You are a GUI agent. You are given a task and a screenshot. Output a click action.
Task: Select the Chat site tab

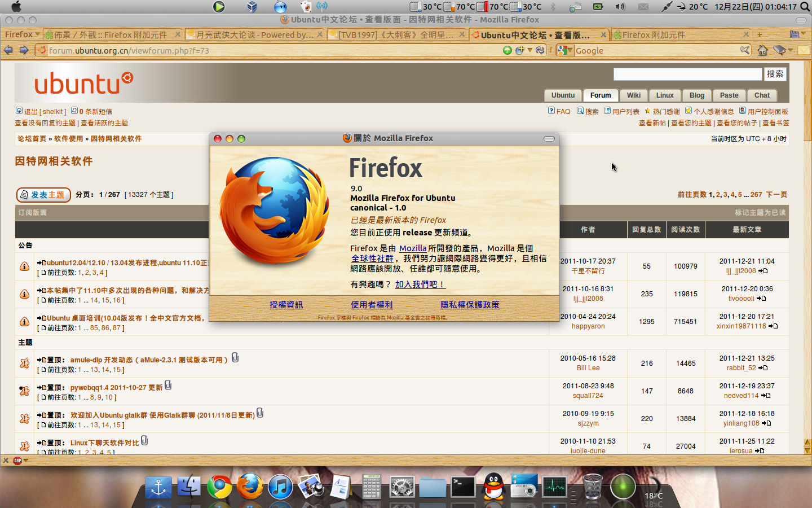click(x=762, y=95)
